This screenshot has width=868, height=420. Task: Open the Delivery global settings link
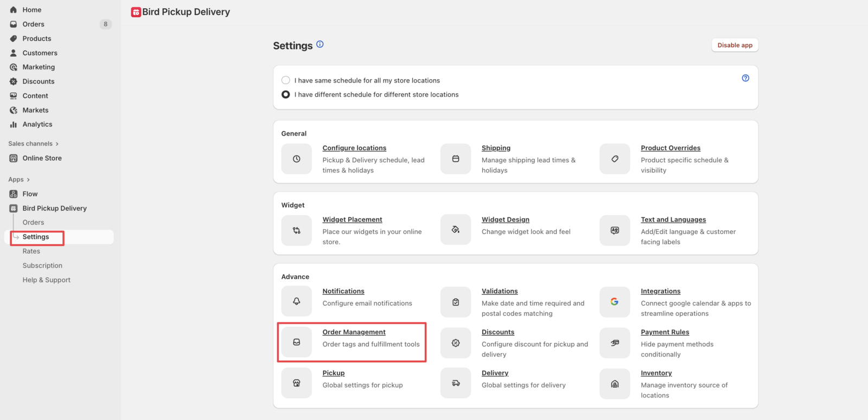[495, 373]
